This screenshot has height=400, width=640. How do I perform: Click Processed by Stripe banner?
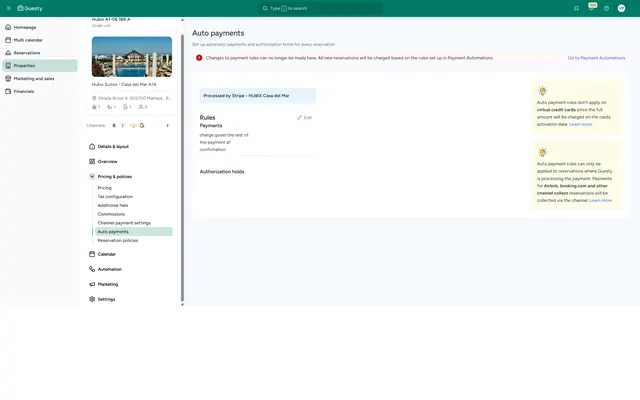coord(258,96)
